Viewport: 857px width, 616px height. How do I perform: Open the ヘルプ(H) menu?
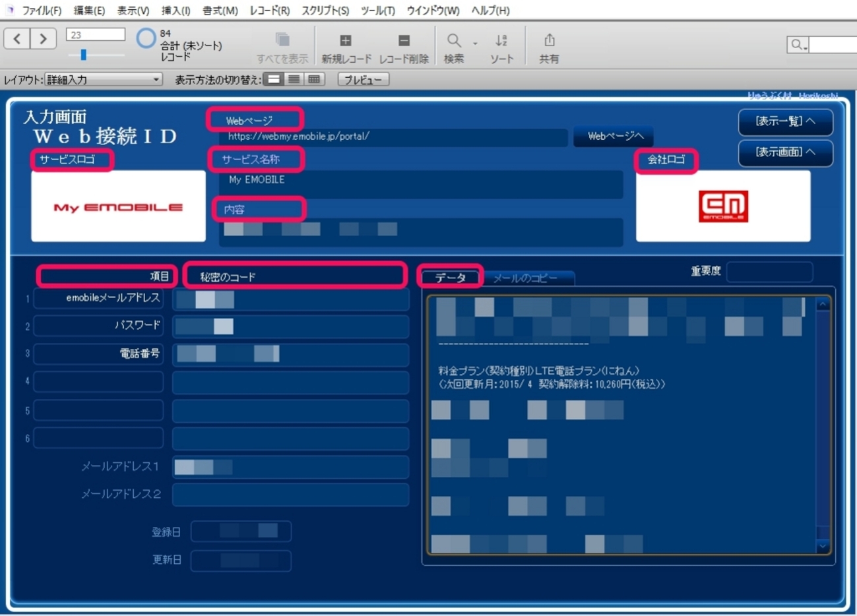pos(490,11)
